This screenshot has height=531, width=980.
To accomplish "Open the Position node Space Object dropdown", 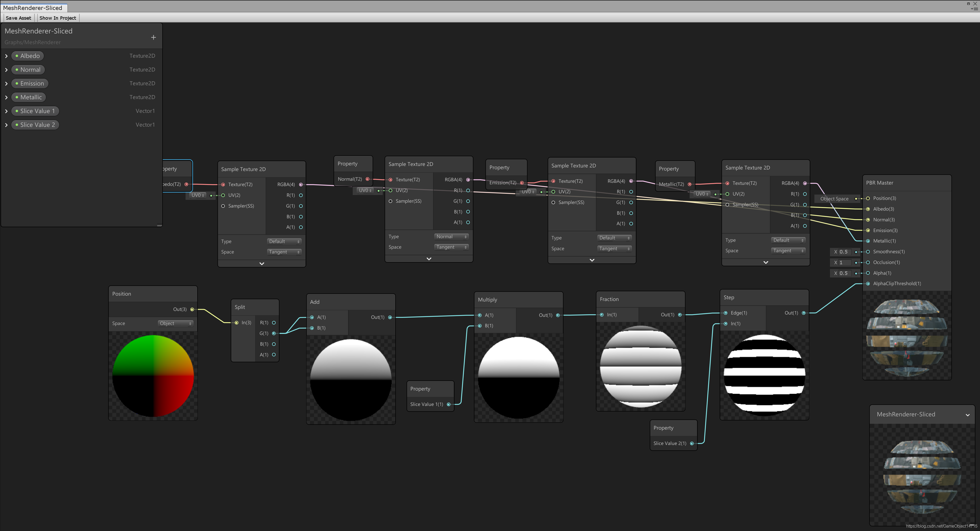I will point(175,323).
